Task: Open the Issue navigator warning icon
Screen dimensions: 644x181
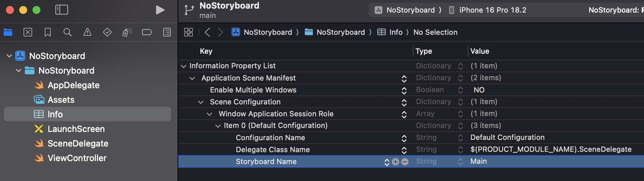Action: coord(87,32)
